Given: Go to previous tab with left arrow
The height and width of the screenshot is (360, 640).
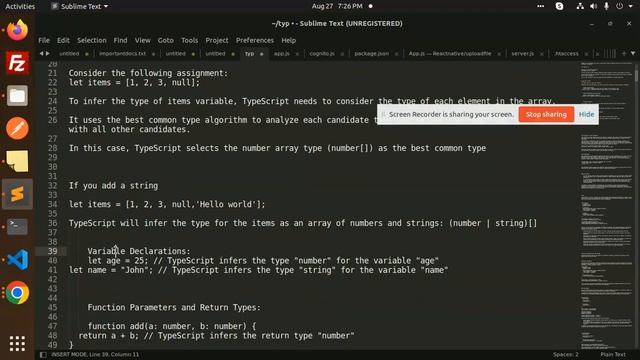Looking at the screenshot, I should pyautogui.click(x=41, y=53).
